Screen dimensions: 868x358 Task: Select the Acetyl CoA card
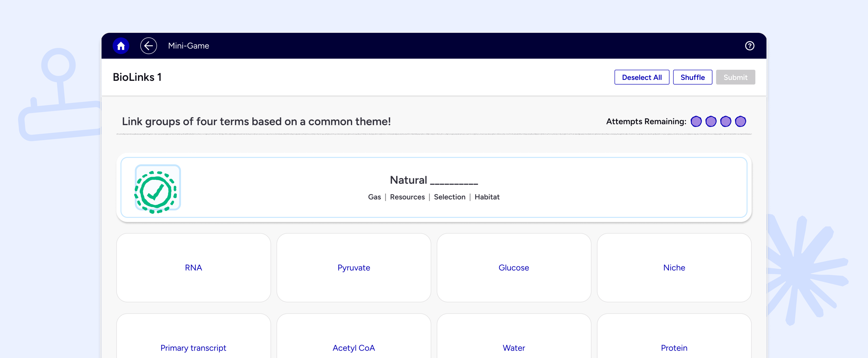click(354, 336)
